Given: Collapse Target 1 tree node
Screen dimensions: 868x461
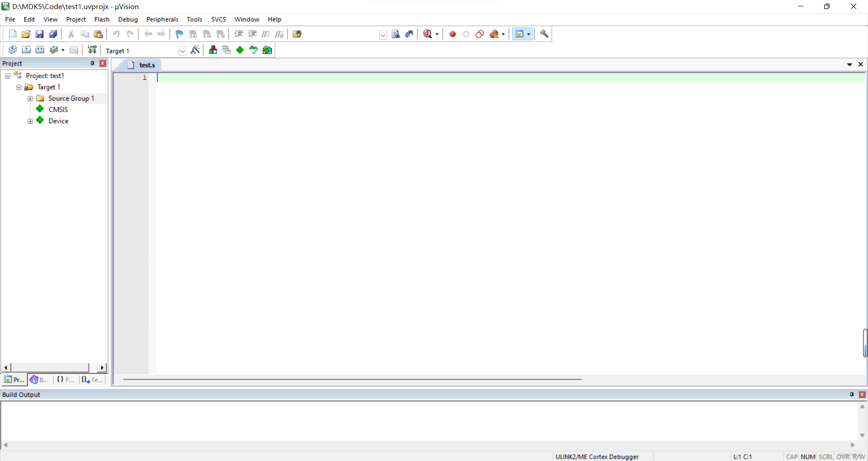Looking at the screenshot, I should coord(19,87).
